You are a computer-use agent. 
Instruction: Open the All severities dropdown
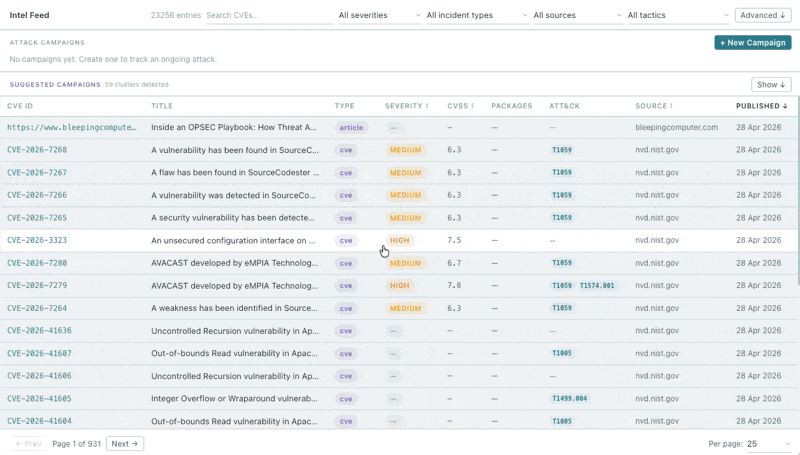tap(379, 15)
